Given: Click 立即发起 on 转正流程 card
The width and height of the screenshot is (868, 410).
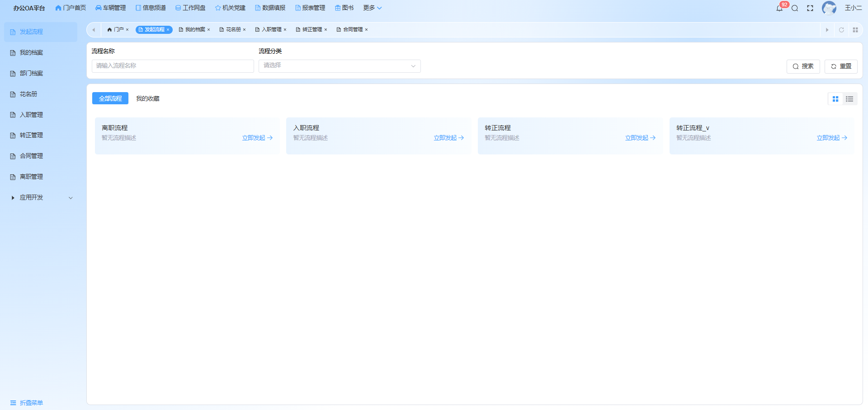Looking at the screenshot, I should coord(641,138).
